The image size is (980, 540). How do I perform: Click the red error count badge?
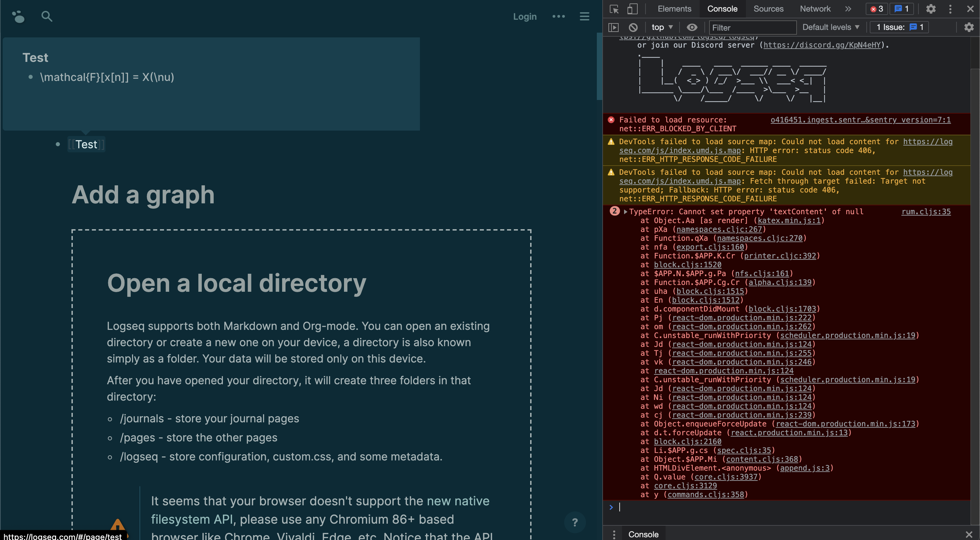877,9
